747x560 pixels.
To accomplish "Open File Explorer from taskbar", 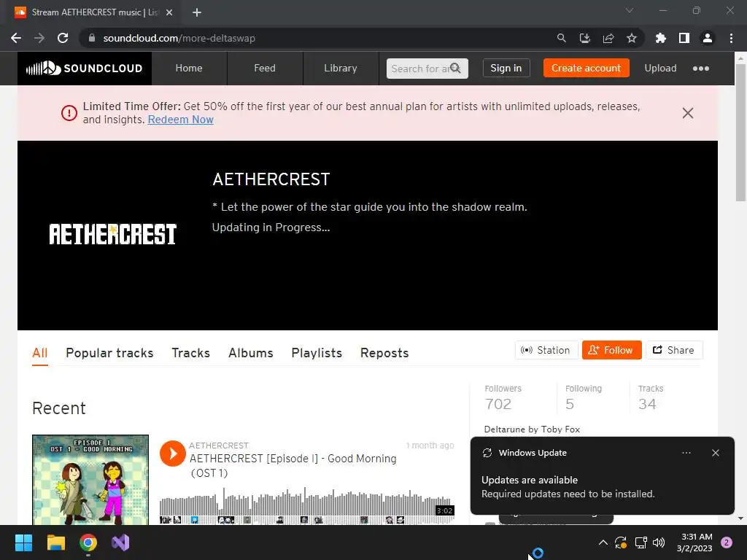I will pos(55,542).
